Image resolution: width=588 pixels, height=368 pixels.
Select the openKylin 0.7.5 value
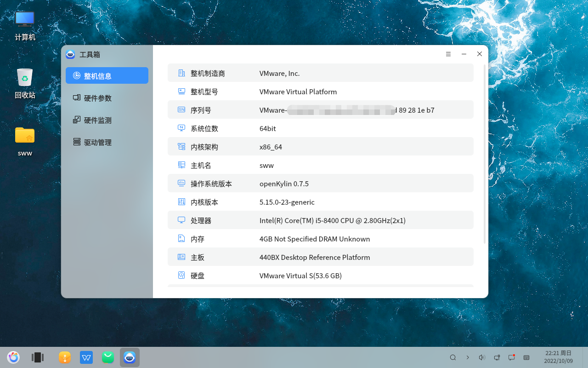tap(284, 184)
